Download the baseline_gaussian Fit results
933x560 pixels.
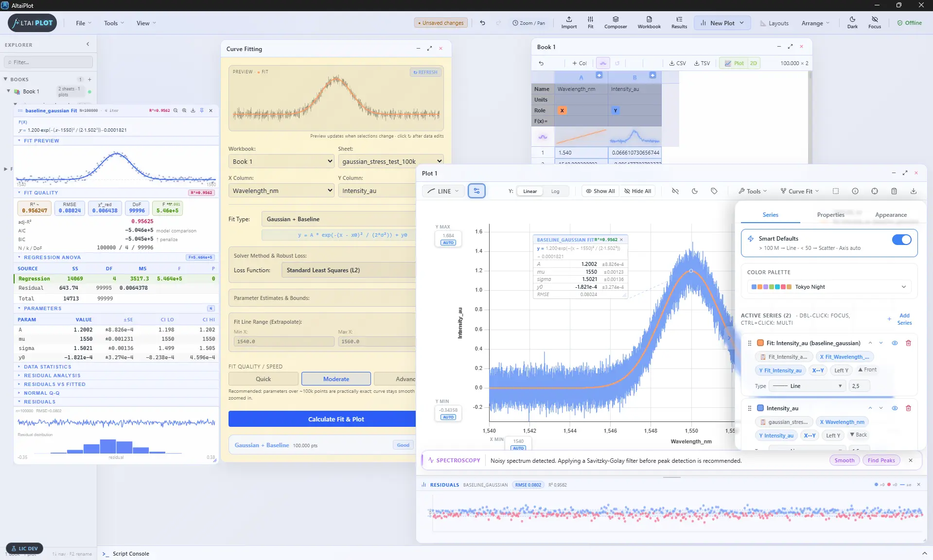193,110
